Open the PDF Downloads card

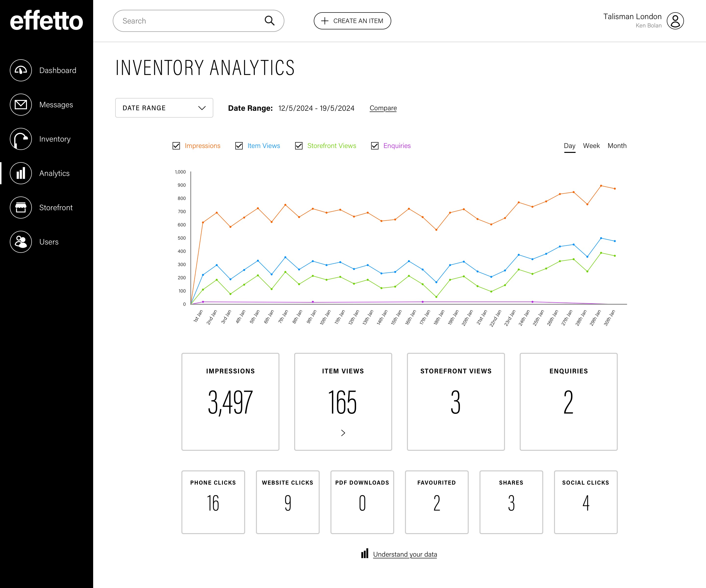pyautogui.click(x=362, y=502)
